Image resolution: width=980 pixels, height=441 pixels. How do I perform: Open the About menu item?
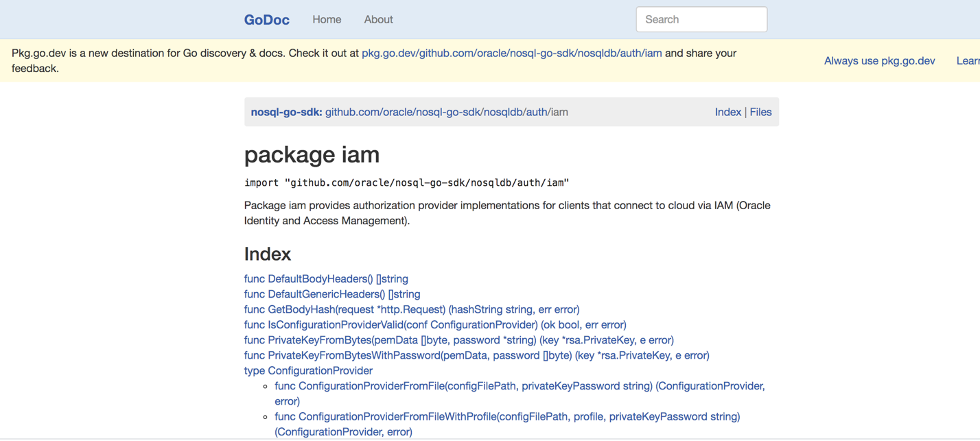(378, 20)
